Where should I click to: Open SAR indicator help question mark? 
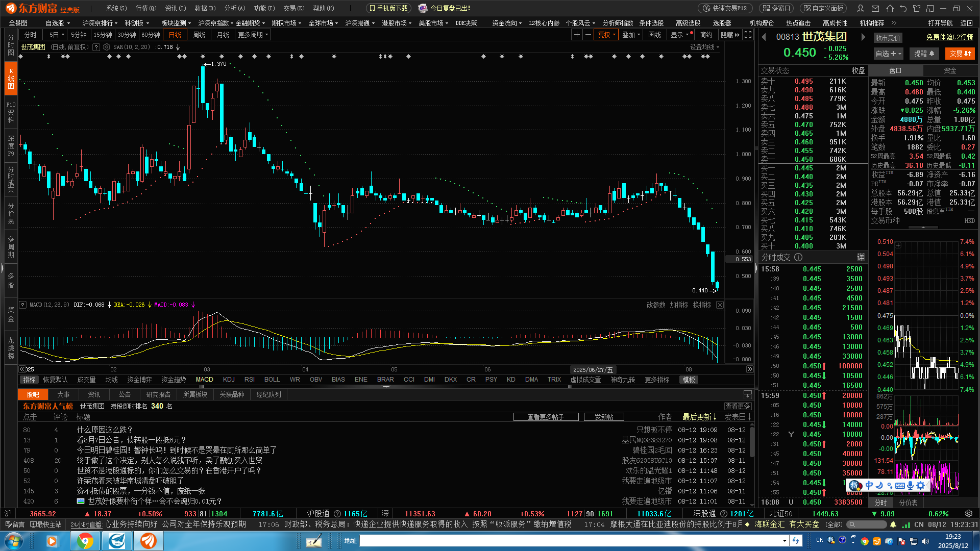tap(96, 47)
